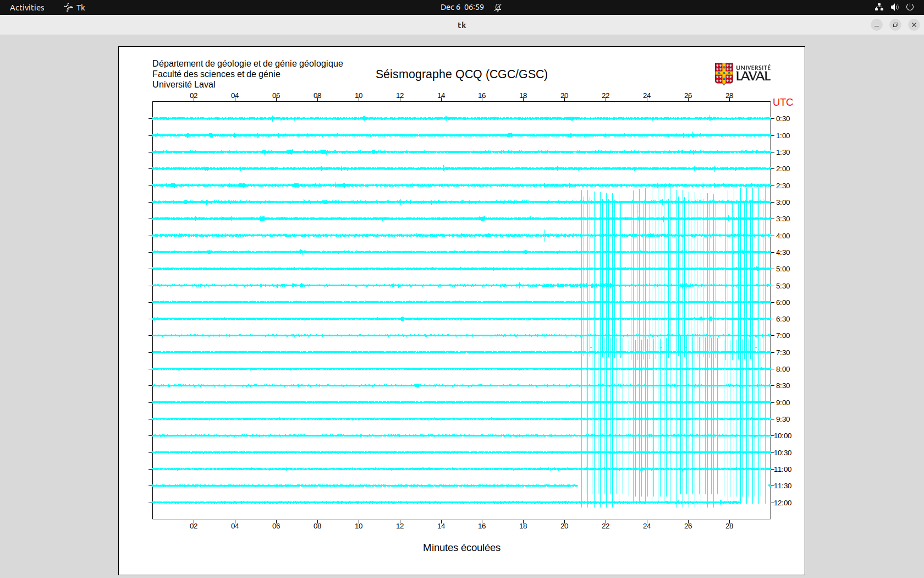Click the notifications muted bell icon
The height and width of the screenshot is (578, 924).
[x=498, y=7]
